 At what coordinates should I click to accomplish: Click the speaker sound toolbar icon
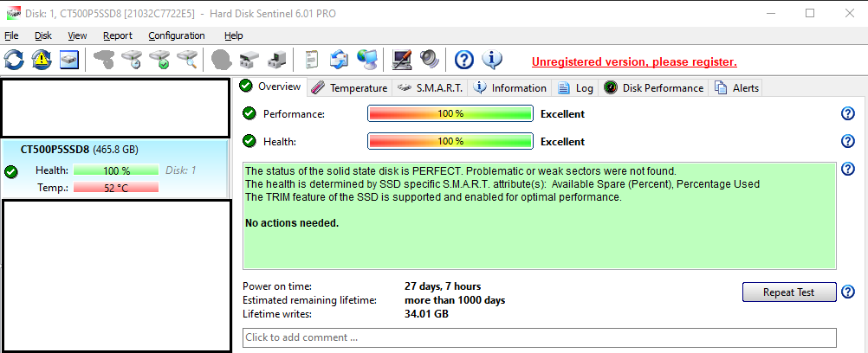point(430,60)
